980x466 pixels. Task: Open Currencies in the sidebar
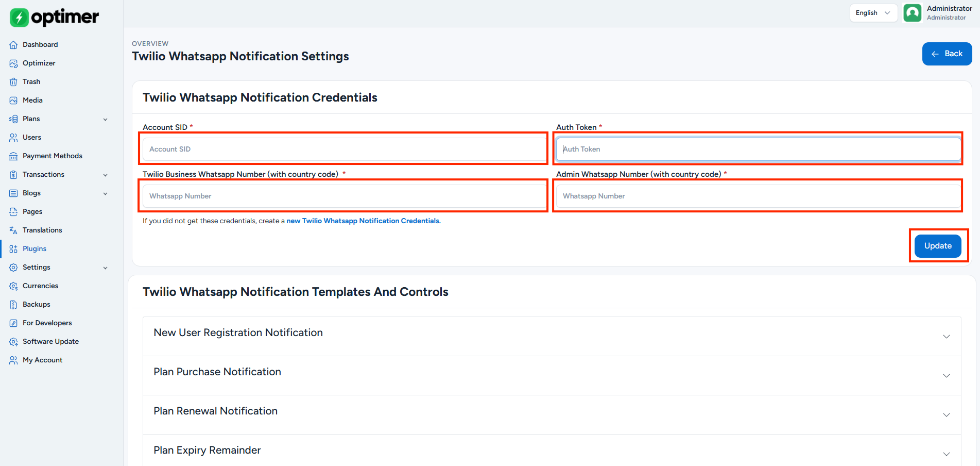[x=40, y=286]
